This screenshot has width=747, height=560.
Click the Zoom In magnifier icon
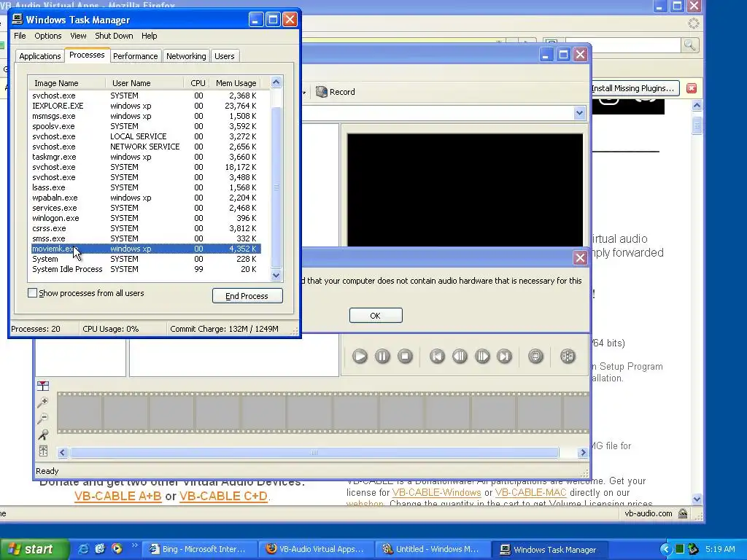(x=43, y=402)
